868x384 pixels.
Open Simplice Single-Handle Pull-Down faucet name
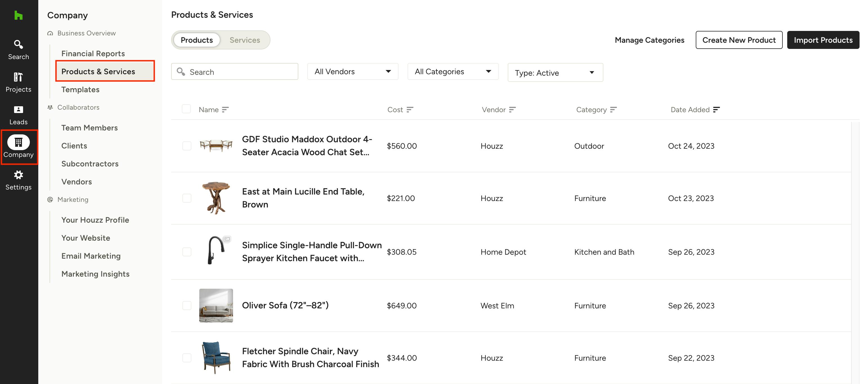[312, 252]
